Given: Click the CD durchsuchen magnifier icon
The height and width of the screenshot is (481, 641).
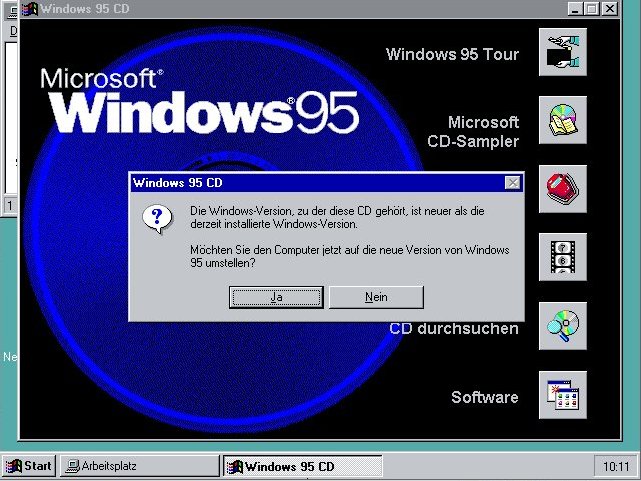Looking at the screenshot, I should point(563,326).
